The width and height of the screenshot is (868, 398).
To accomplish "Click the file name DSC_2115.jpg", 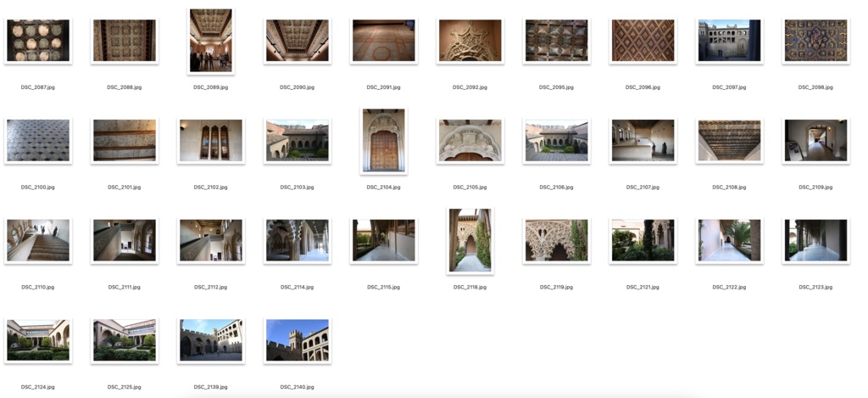I will pos(384,287).
